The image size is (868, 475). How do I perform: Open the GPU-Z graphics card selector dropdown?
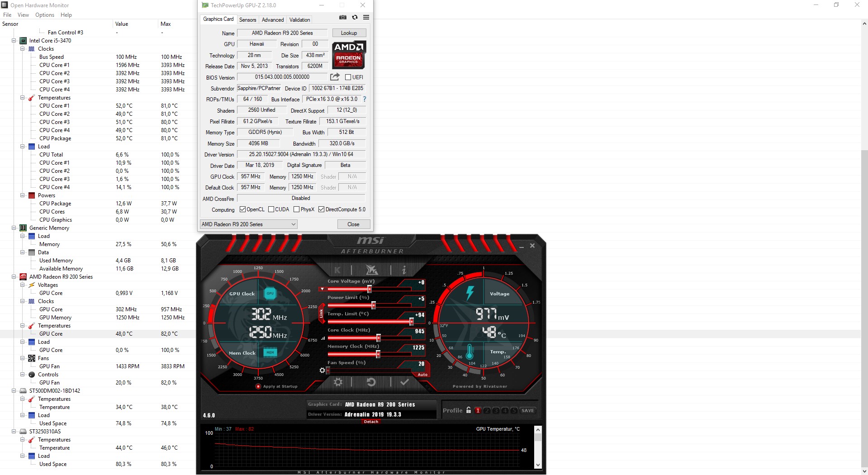(248, 224)
